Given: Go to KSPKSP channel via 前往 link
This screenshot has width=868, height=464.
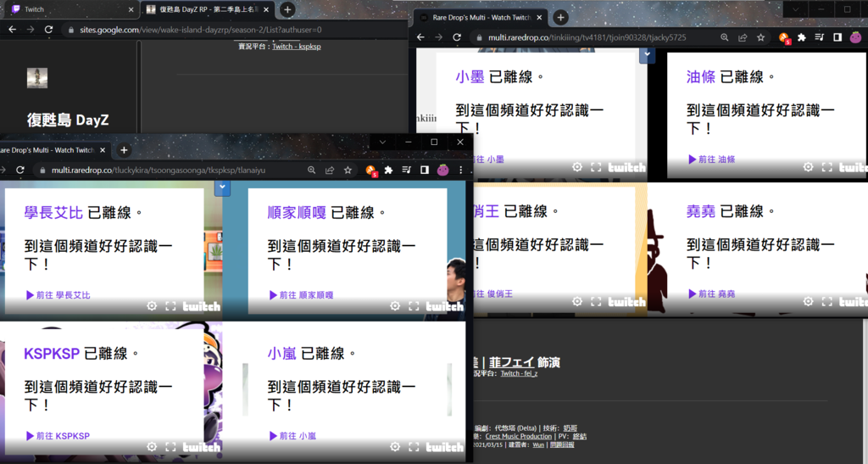Looking at the screenshot, I should point(58,436).
